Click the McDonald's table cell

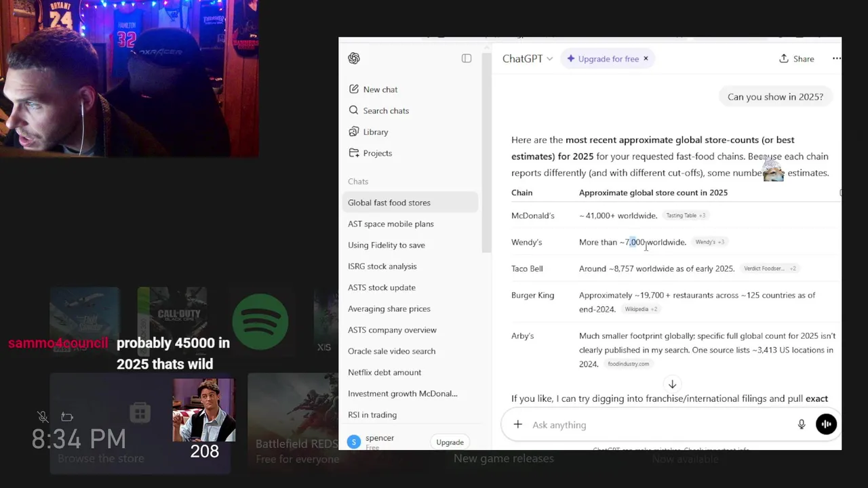pos(533,216)
